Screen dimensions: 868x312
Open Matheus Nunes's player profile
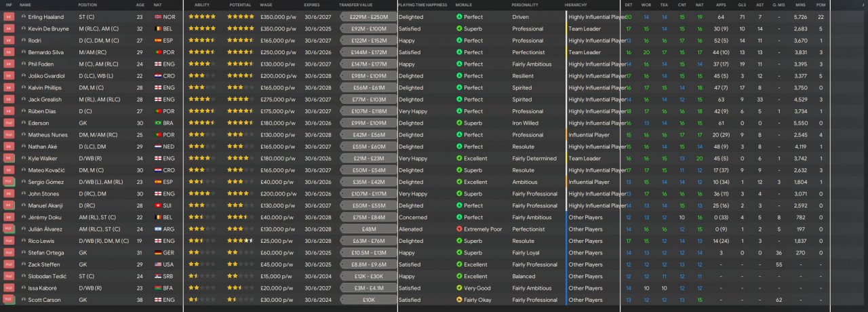click(x=47, y=134)
